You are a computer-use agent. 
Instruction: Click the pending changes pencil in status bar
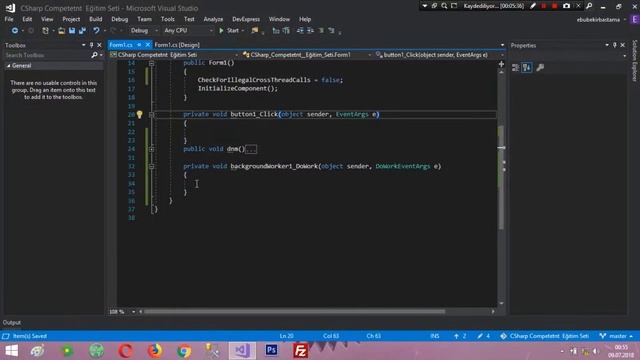[x=483, y=336]
